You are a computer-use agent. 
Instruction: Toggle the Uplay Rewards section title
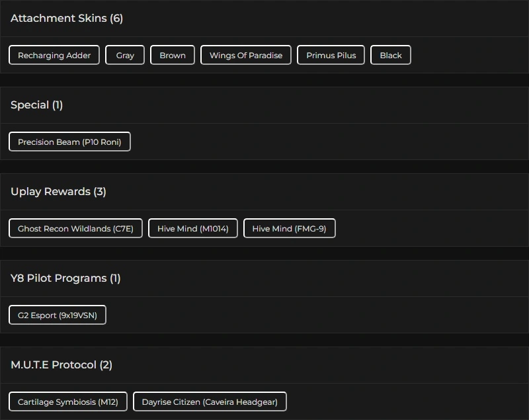point(50,192)
